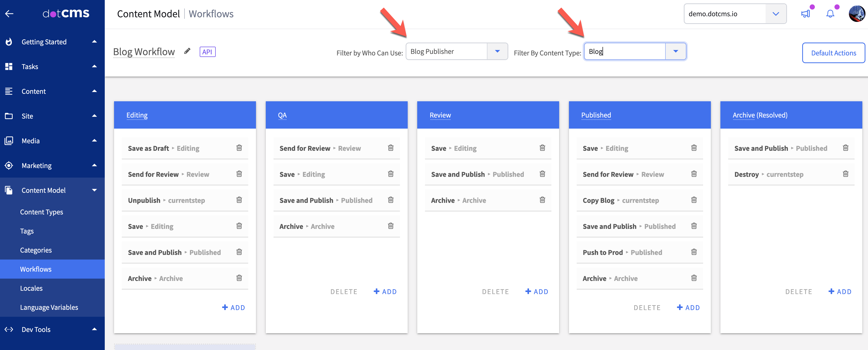This screenshot has height=350, width=868.
Task: Delete the Save as Draft action
Action: point(239,148)
